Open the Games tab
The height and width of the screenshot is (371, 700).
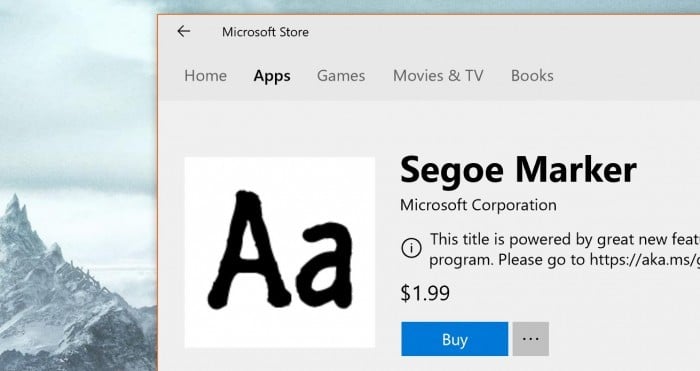[341, 75]
